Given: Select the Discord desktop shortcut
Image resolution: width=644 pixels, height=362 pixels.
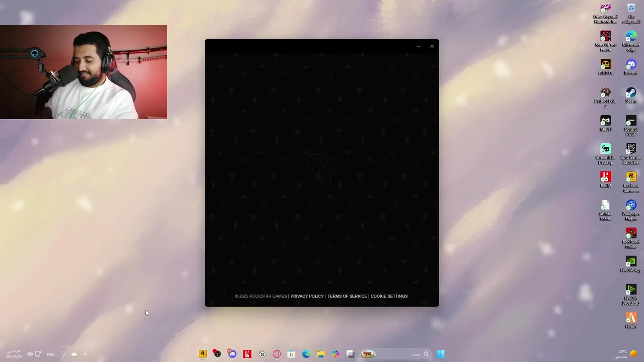Looking at the screenshot, I should [x=631, y=67].
